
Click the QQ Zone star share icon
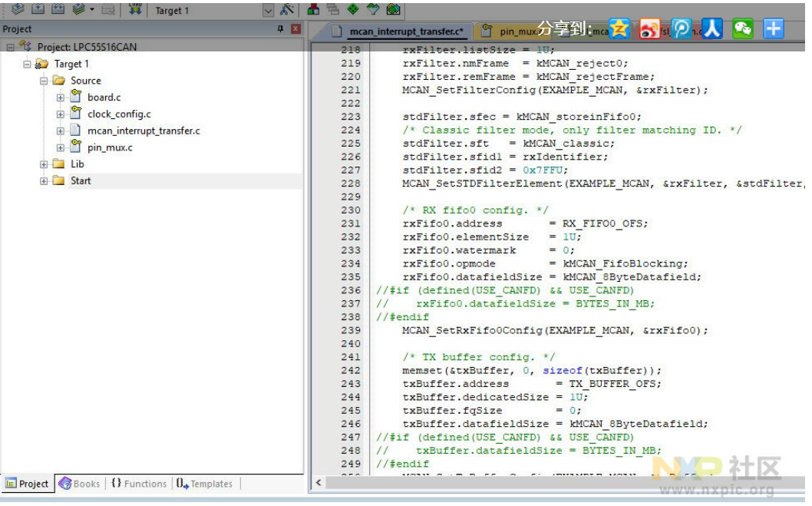coord(619,29)
